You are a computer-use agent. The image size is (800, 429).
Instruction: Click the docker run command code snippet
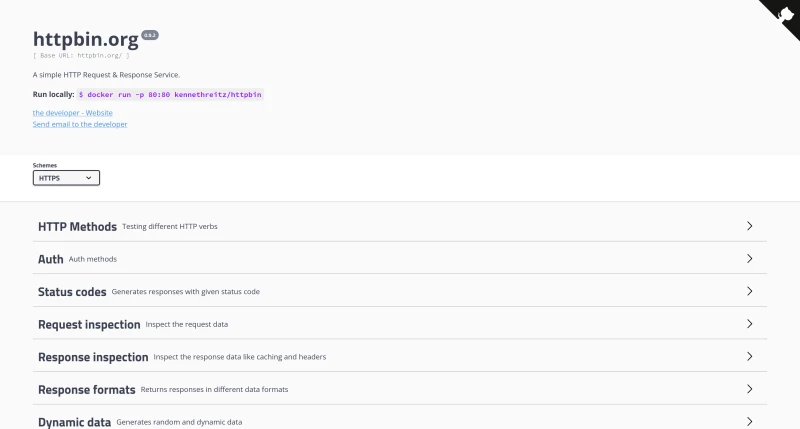(x=170, y=94)
